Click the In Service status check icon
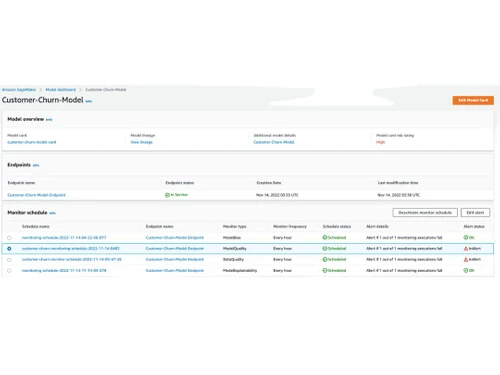This screenshot has height=375, width=500. click(x=167, y=195)
